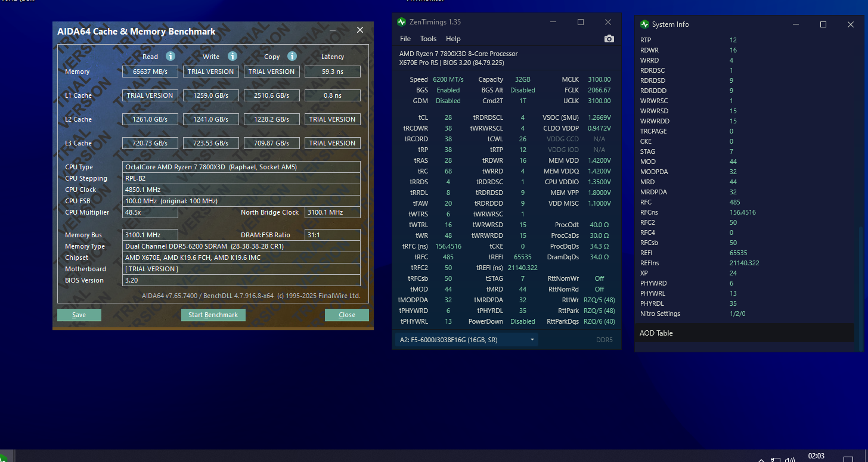Click the System Info title bar logo

click(644, 24)
